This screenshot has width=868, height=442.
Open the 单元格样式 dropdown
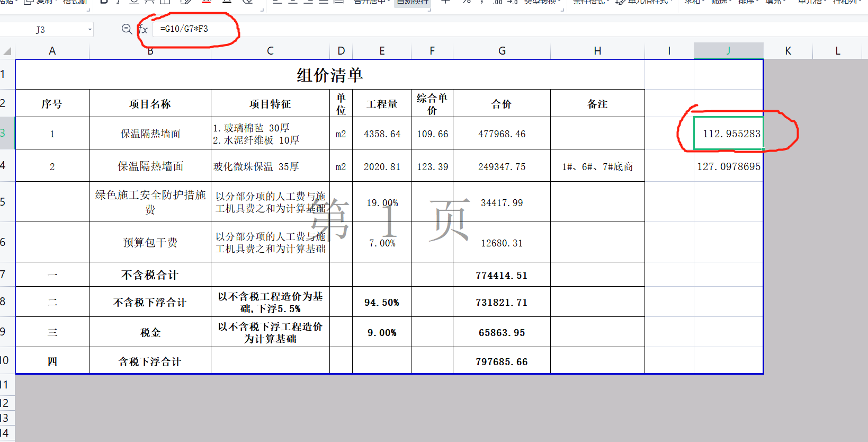point(645,2)
